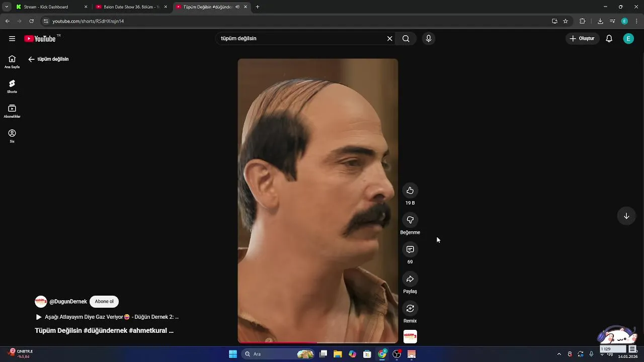This screenshot has height=362, width=644.
Task: Open the QNBTR.E stock widget
Action: click(x=21, y=354)
